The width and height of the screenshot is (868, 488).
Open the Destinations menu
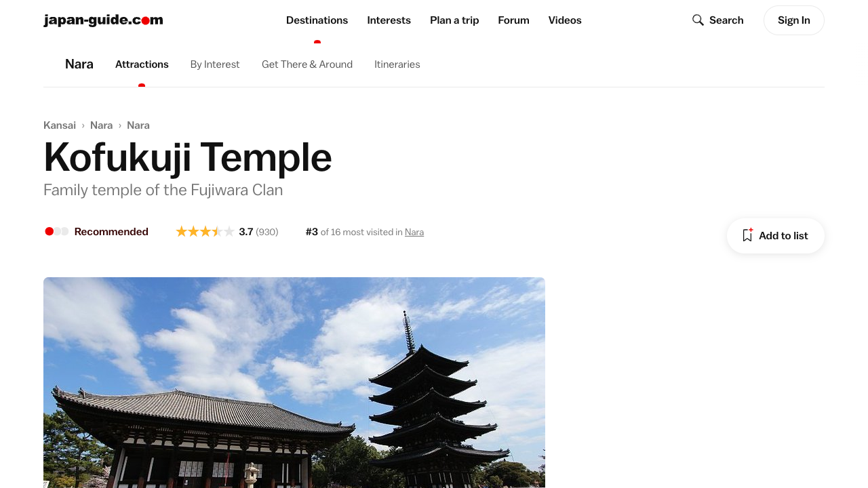point(317,20)
